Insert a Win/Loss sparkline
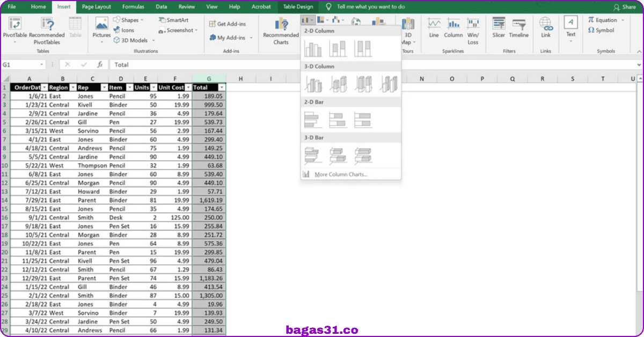This screenshot has height=337, width=644. coord(473,32)
